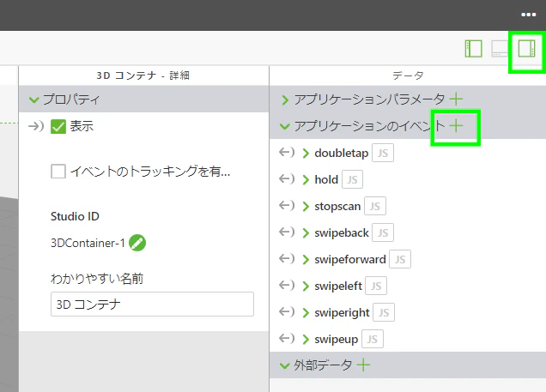Expand the swiperight event chevron

[306, 313]
